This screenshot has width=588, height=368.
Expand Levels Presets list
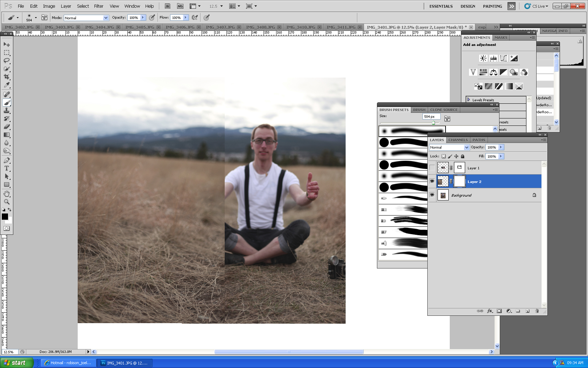tap(469, 100)
